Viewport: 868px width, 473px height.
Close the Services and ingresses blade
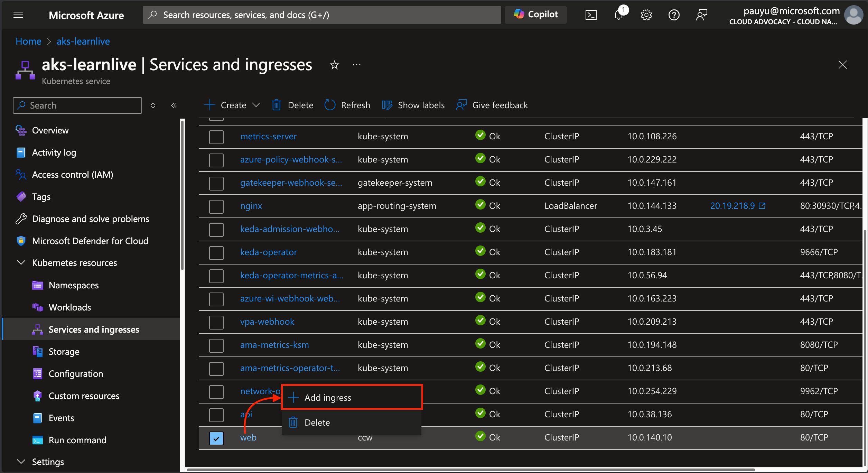click(x=842, y=65)
